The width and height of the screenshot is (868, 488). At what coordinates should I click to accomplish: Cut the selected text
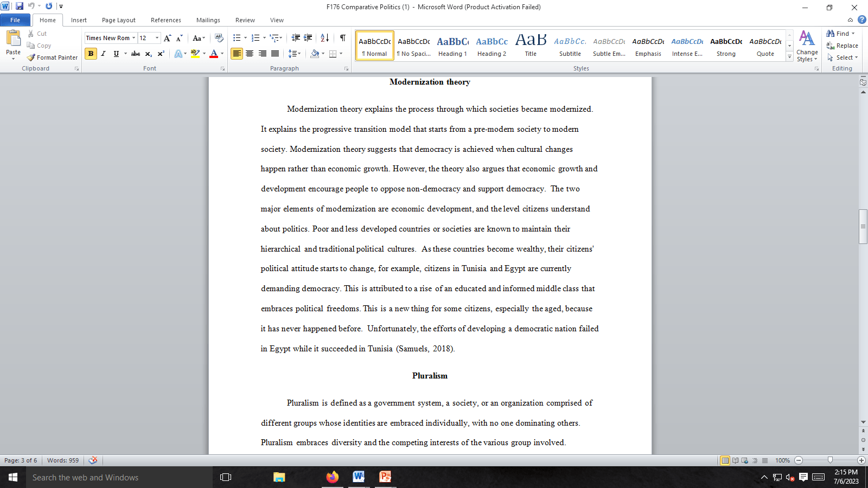click(37, 34)
